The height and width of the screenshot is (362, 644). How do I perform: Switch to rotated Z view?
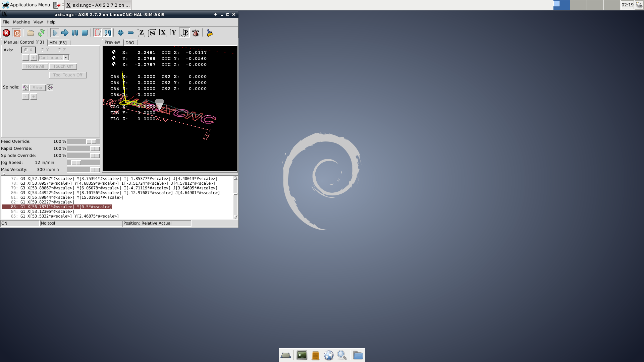(152, 33)
